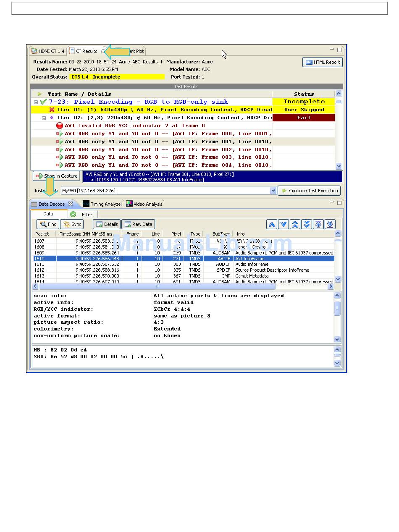Click the Line column header

point(151,234)
